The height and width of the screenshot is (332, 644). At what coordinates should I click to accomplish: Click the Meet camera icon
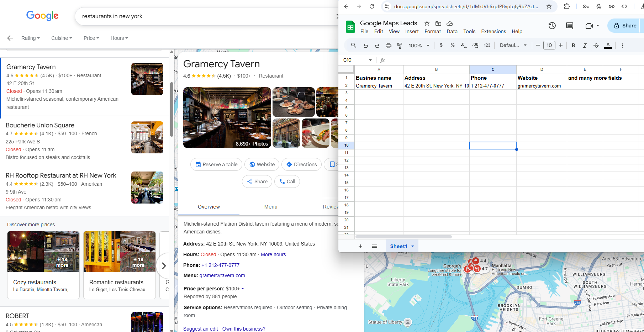pyautogui.click(x=589, y=26)
